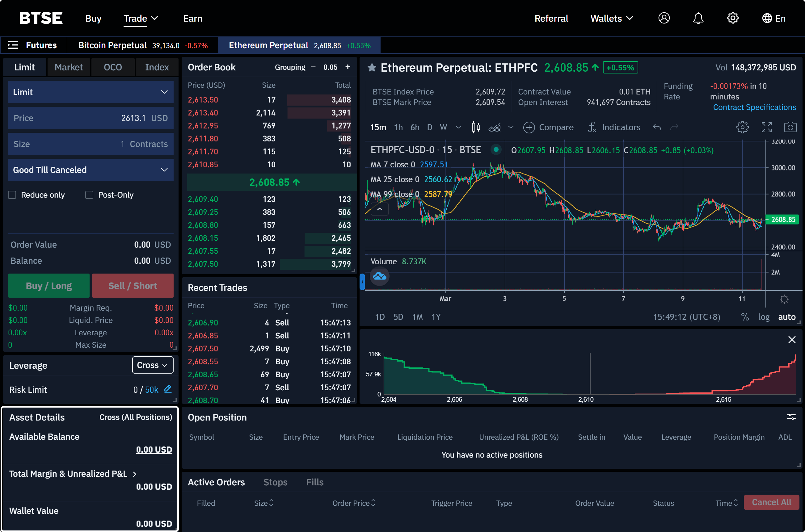Toggle auto scale on the chart
Viewport: 805px width, 532px height.
point(787,316)
